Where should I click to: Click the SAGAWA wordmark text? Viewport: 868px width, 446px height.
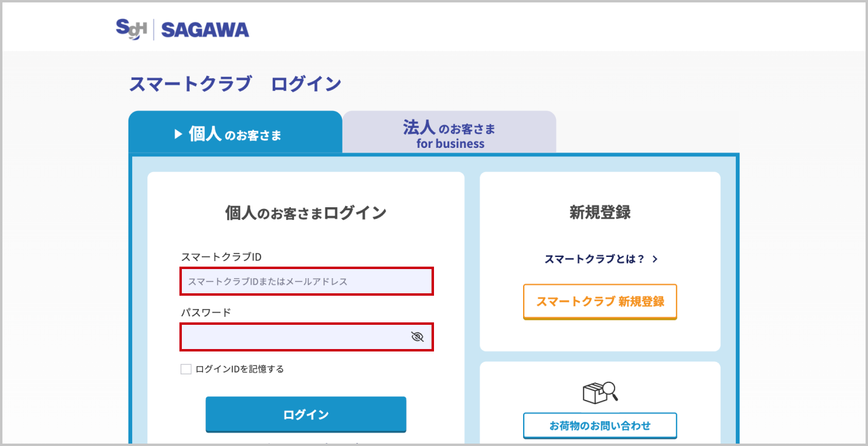[x=205, y=30]
